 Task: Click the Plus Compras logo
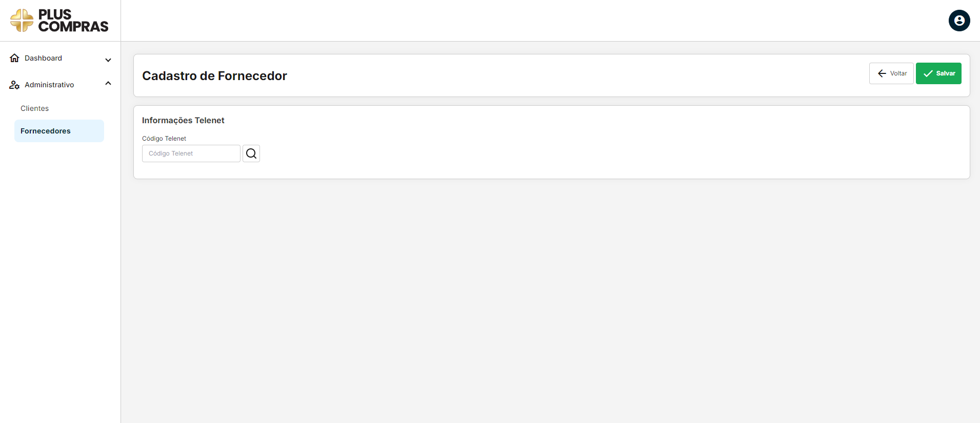59,21
